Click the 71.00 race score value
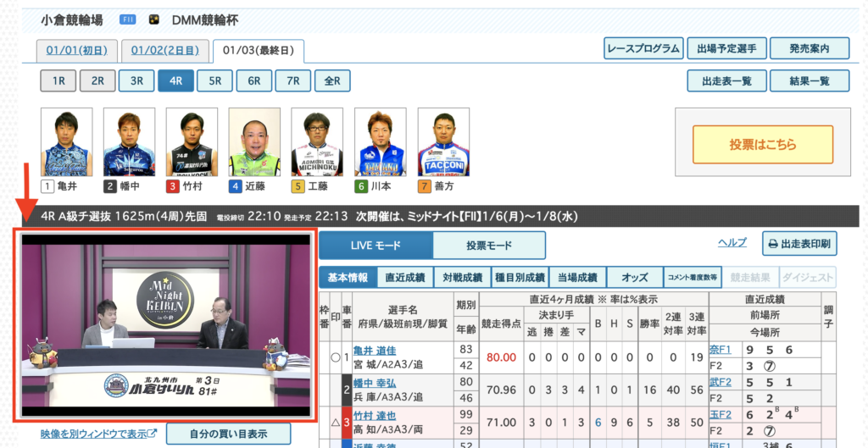868x448 pixels. point(500,423)
